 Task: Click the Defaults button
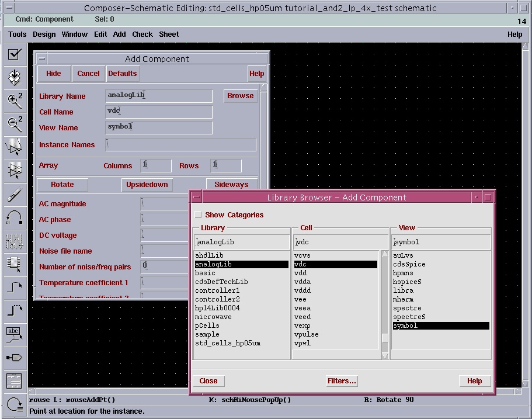coord(123,74)
